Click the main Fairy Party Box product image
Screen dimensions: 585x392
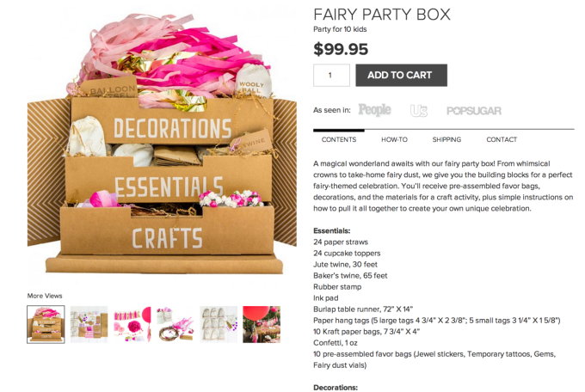tap(162, 144)
